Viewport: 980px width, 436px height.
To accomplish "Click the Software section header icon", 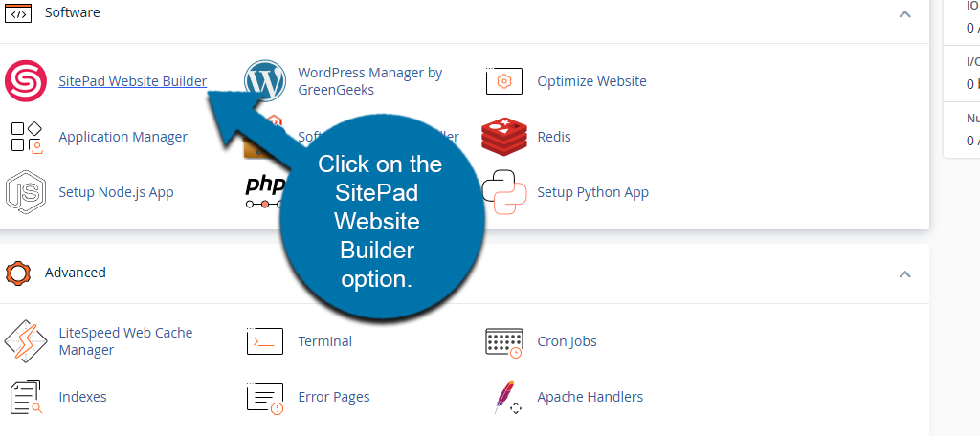I will [x=18, y=13].
